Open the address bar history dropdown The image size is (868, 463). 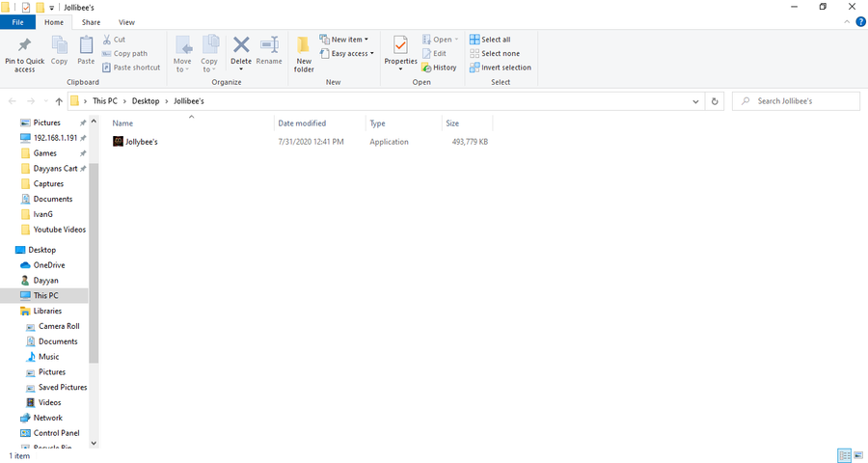click(695, 101)
